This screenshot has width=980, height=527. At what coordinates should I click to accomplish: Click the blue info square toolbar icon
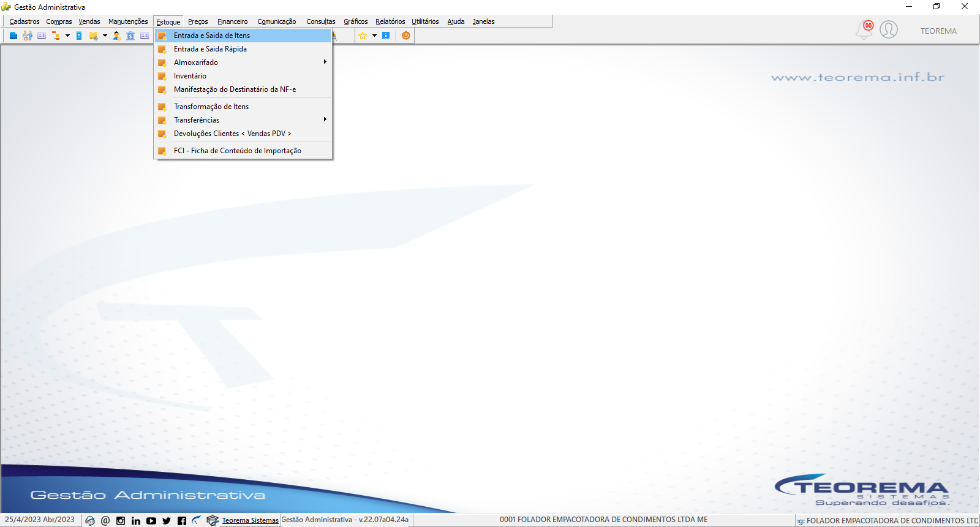click(x=386, y=36)
